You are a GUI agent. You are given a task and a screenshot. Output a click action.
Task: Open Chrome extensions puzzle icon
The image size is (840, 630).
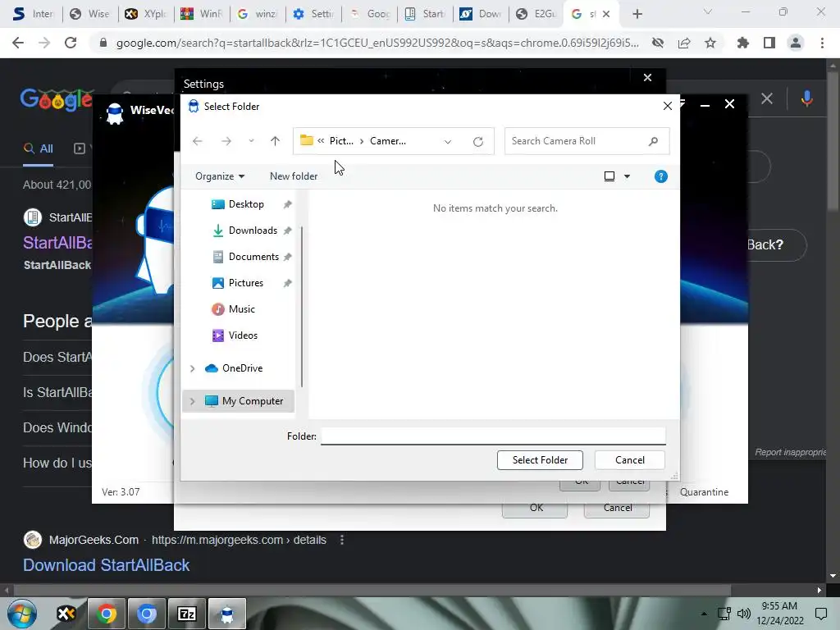pyautogui.click(x=742, y=43)
